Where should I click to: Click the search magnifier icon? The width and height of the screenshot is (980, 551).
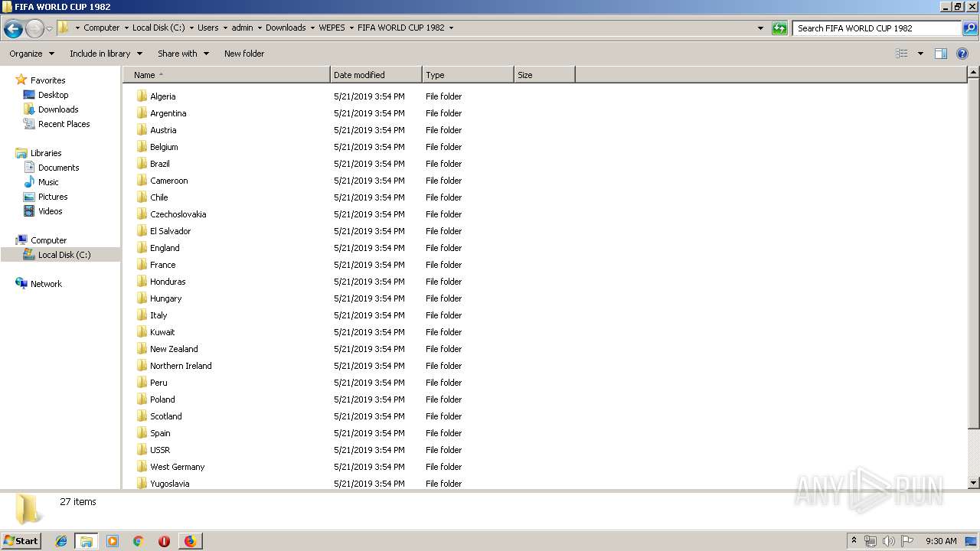(969, 28)
